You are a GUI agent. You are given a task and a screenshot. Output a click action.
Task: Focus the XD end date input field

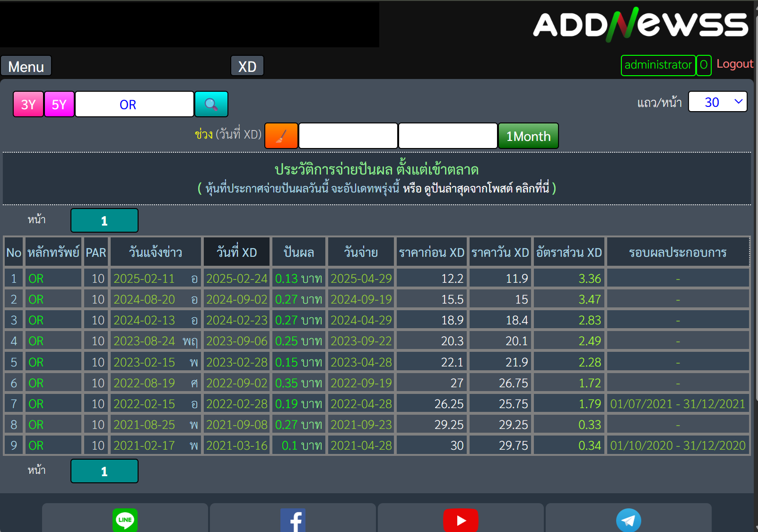point(448,136)
